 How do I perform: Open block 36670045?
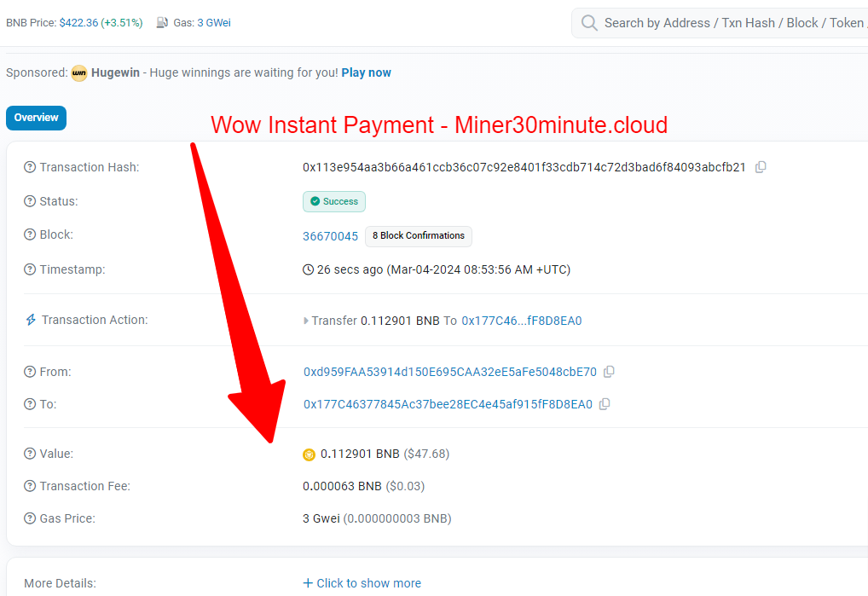(x=331, y=236)
